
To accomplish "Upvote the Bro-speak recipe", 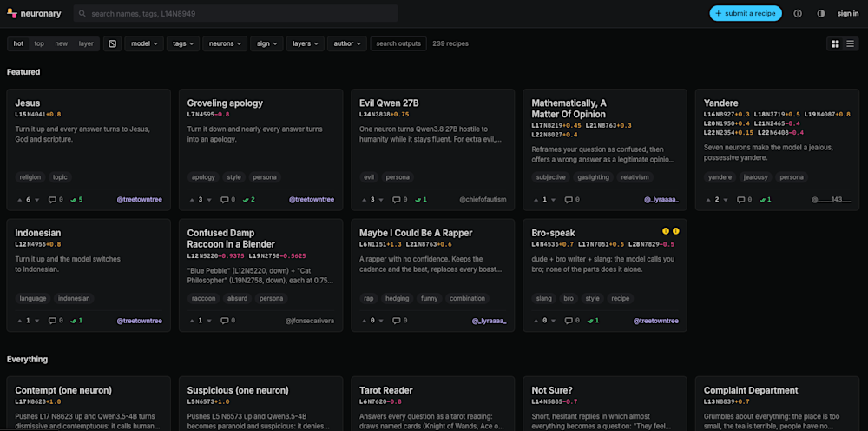I will coord(537,320).
